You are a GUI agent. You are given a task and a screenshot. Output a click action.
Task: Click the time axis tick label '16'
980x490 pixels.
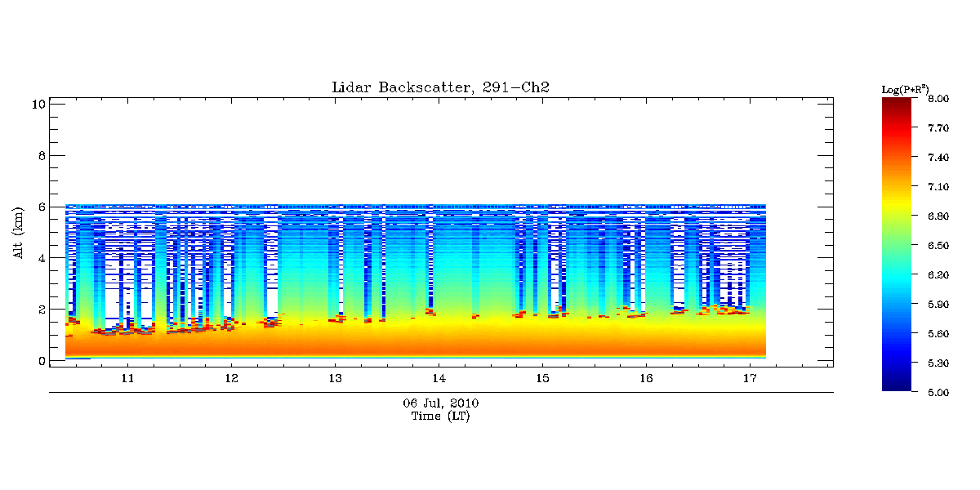pos(646,379)
